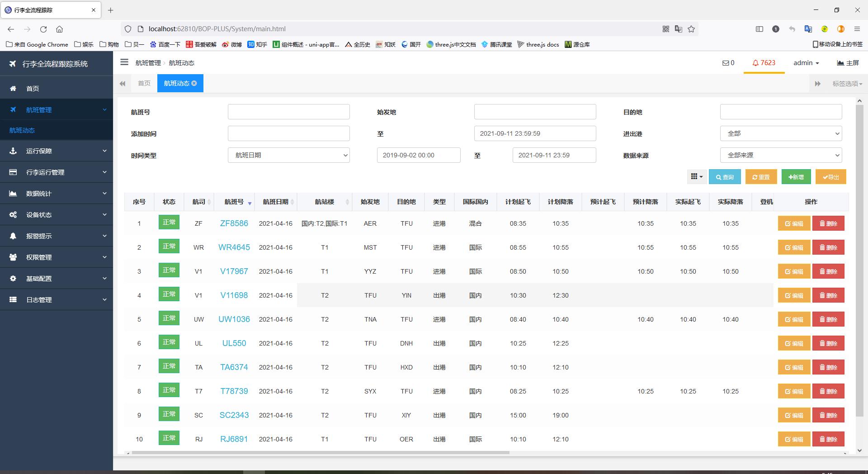
Task: Open the mail envelope messages icon
Action: coord(728,63)
